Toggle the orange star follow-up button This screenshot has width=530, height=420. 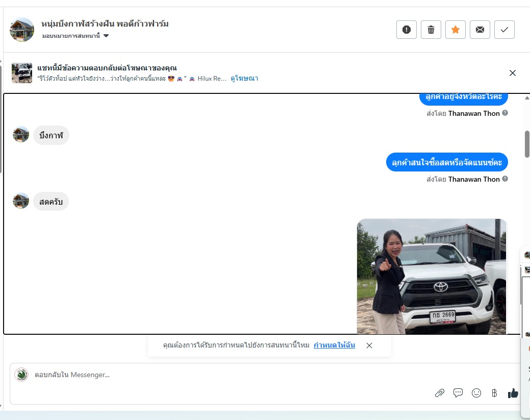pos(456,30)
